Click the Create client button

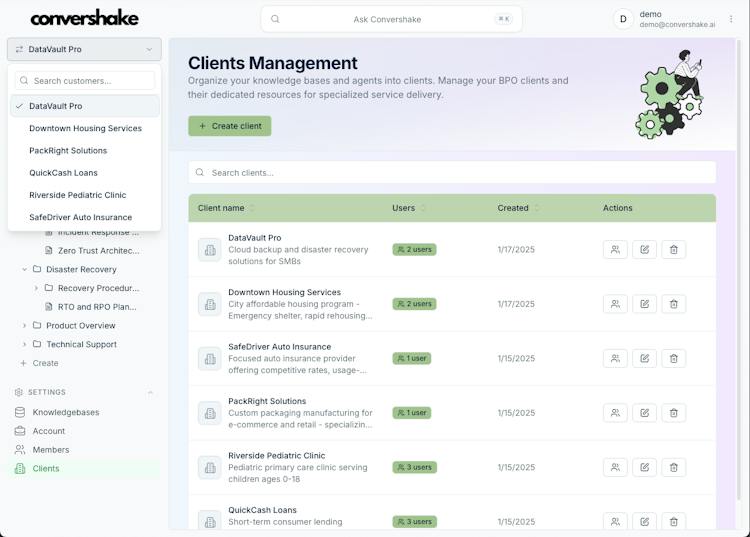coord(230,126)
